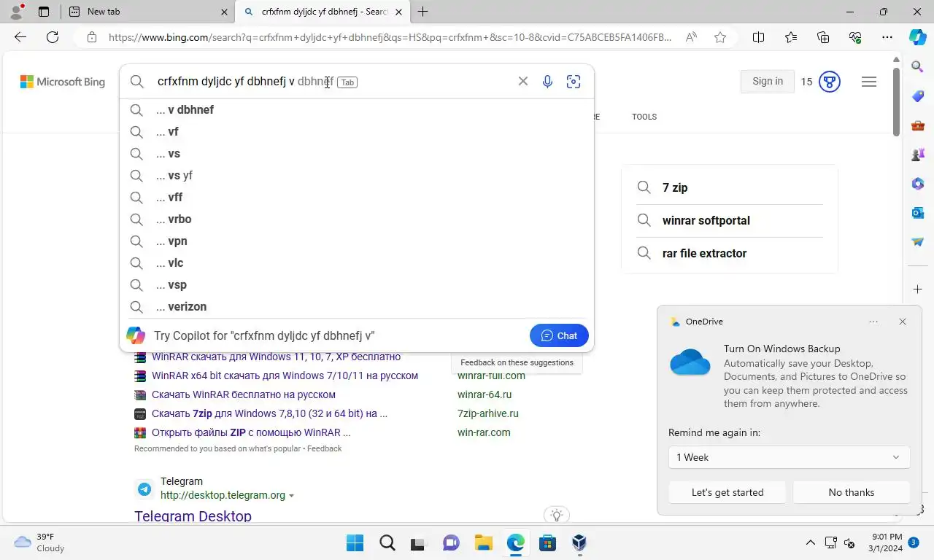Open OneDrive notification more options

(x=873, y=322)
